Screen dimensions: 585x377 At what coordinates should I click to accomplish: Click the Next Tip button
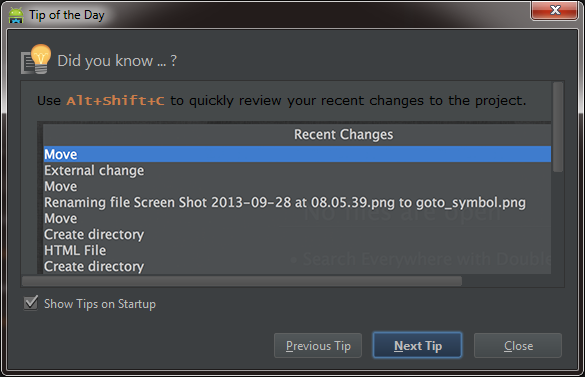(x=417, y=346)
